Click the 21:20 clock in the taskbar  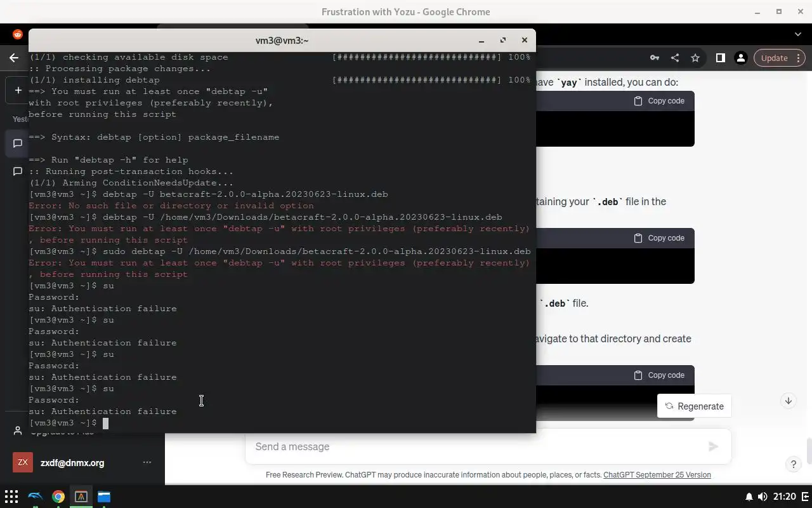coord(785,497)
